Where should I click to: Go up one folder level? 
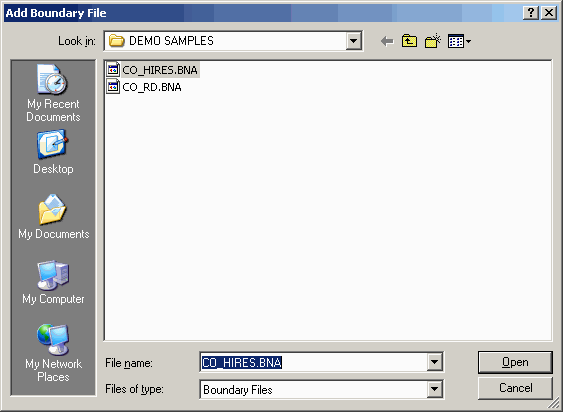[x=409, y=41]
